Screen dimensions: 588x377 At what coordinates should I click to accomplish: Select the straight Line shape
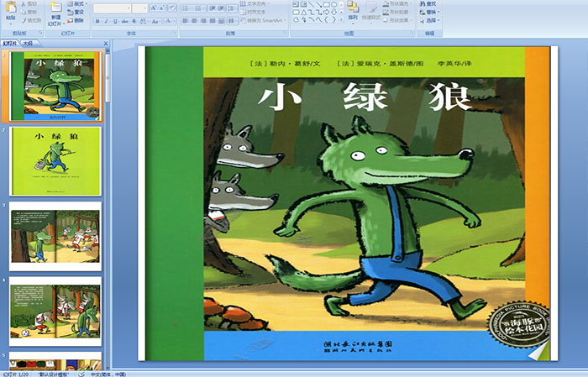312,4
